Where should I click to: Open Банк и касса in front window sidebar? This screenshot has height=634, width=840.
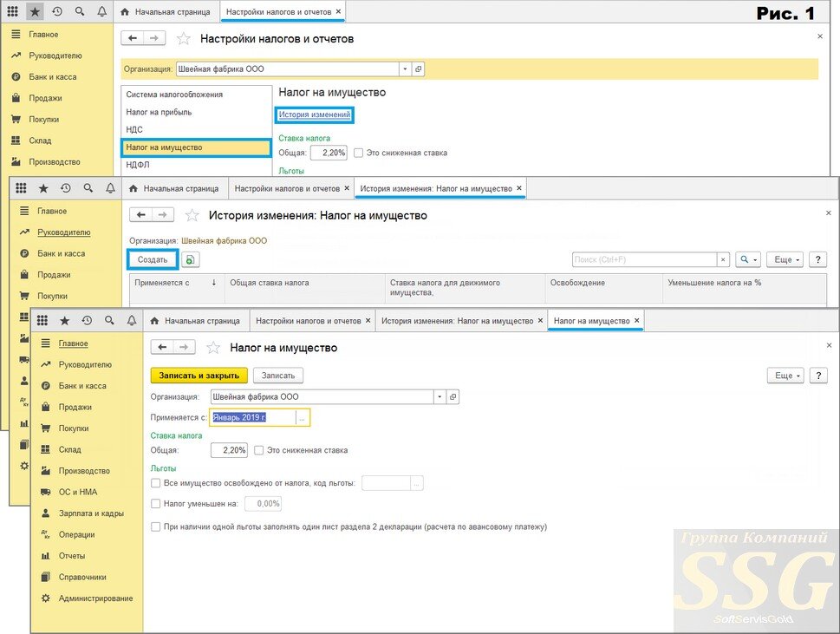point(82,386)
